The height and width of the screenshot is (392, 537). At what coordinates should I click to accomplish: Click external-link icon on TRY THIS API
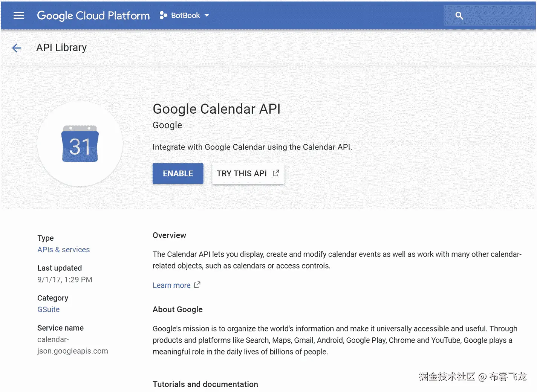pyautogui.click(x=276, y=173)
